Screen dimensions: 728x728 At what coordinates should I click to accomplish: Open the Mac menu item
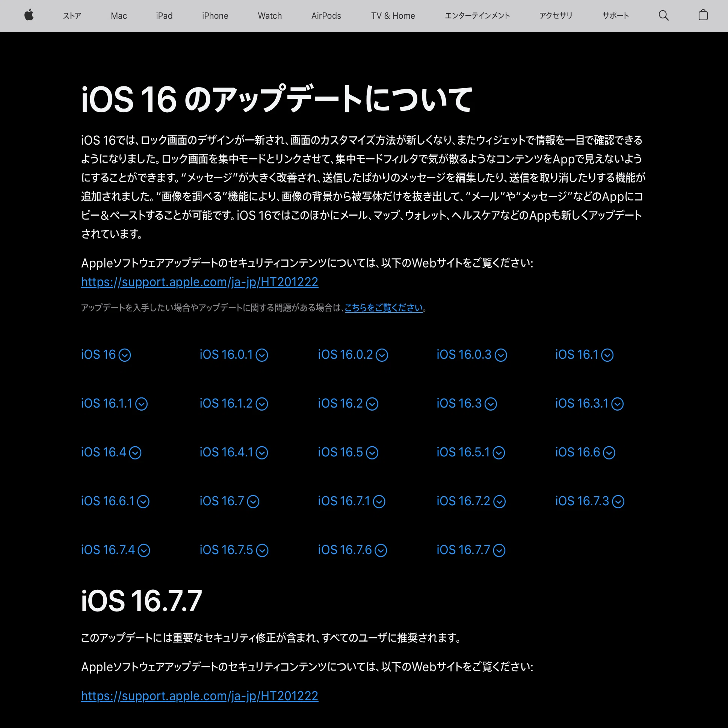(119, 15)
